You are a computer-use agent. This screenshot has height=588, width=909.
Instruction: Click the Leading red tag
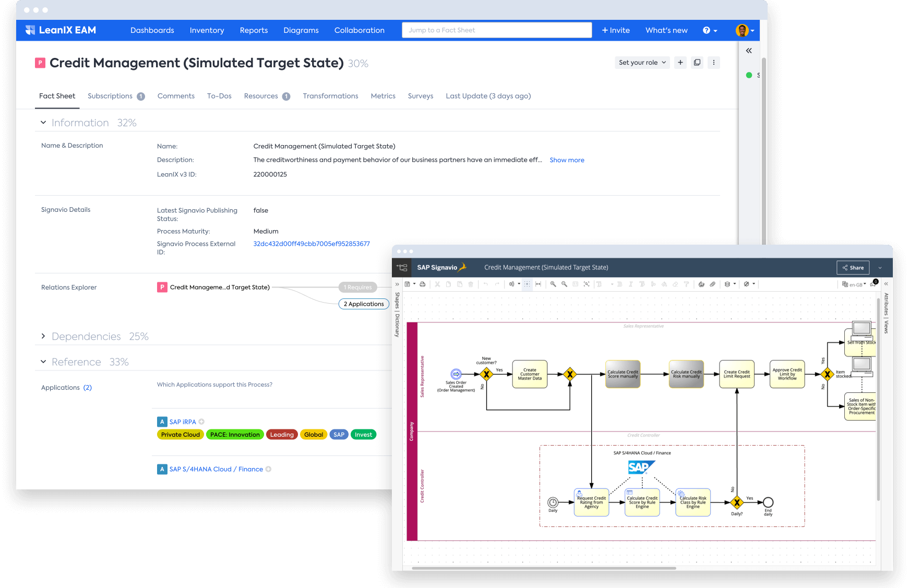pyautogui.click(x=282, y=435)
